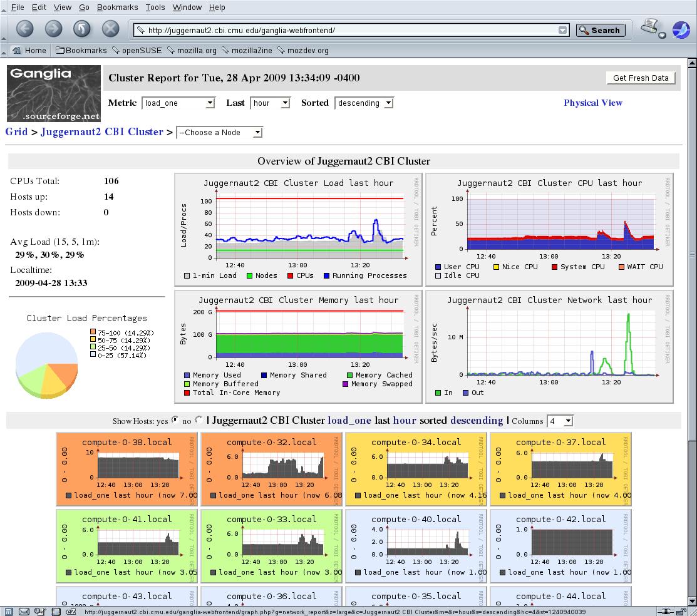Screen dimensions: 697x616
Task: Open the Cluster CPU last hour graph
Action: 549,230
